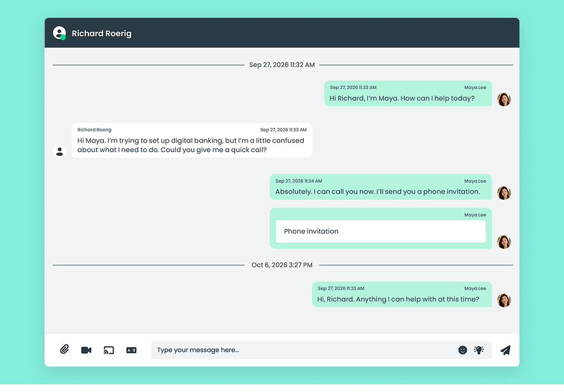Click the "Oct 6, 2026 3:27 PM" date separator label

[282, 265]
